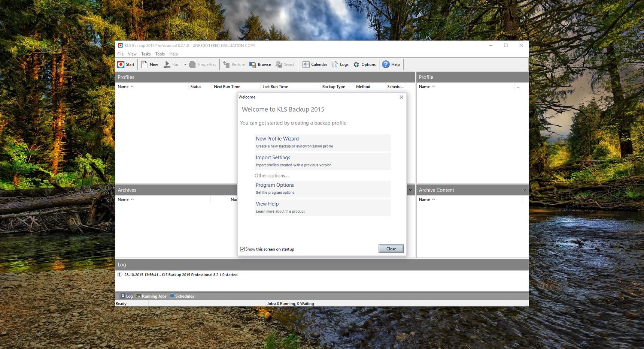
Task: Open the Tasks menu
Action: pyautogui.click(x=146, y=54)
